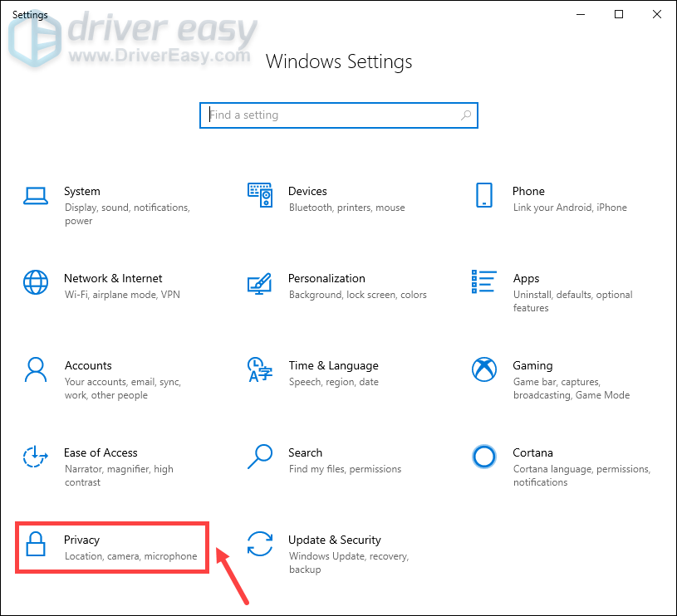
Task: Open Gaming via Xbox icon
Action: pyautogui.click(x=484, y=369)
